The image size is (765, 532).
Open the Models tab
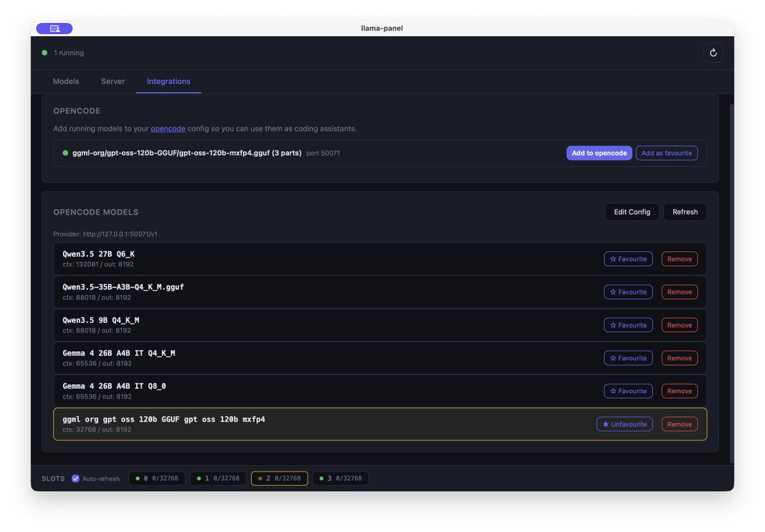tap(66, 82)
